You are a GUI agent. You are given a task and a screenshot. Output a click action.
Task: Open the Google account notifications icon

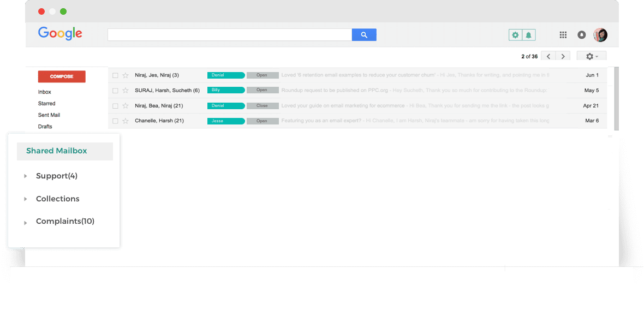click(x=582, y=35)
